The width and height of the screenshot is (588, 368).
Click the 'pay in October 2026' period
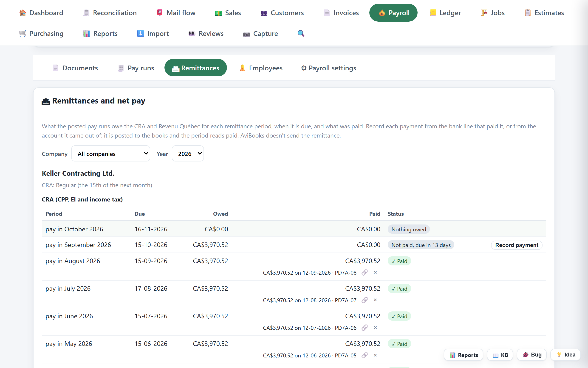click(x=74, y=229)
